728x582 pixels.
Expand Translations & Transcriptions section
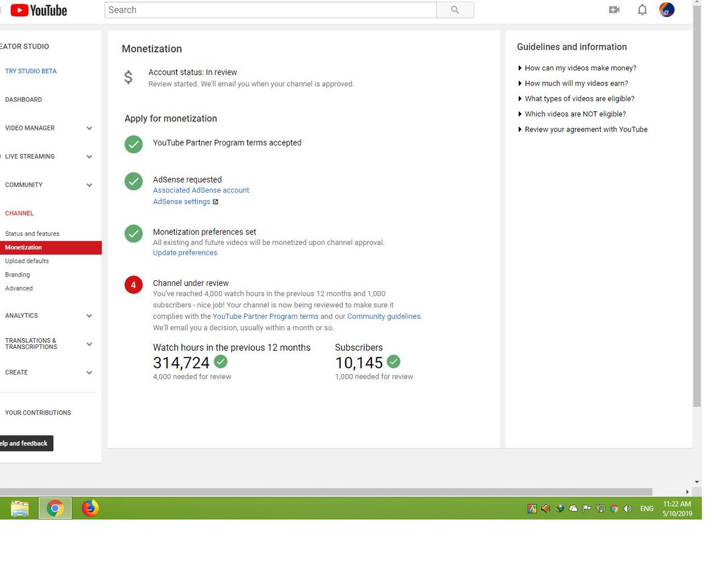[89, 344]
